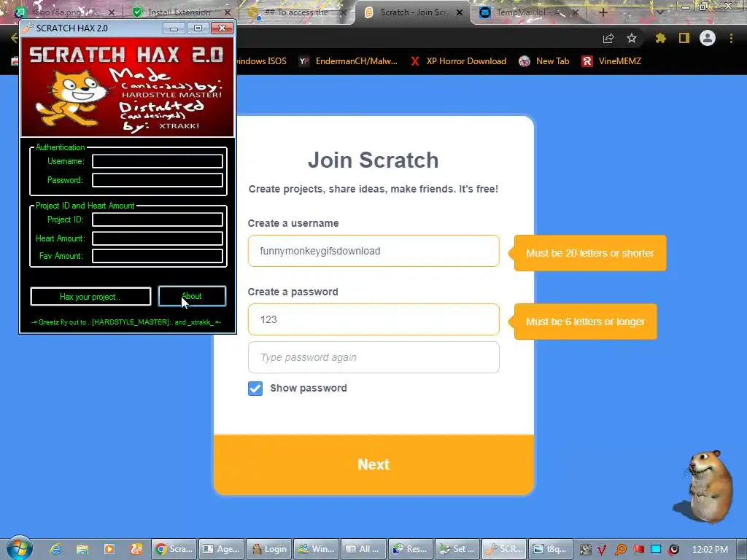Click the cyan monitor tray icon
Viewport: 747px width, 560px height.
pos(656,549)
